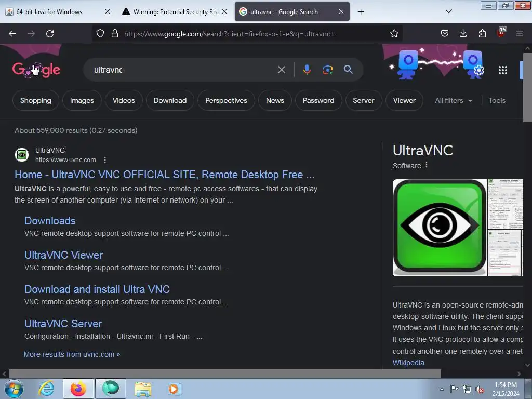The width and height of the screenshot is (532, 399).
Task: Switch to 64-bit Java for Windows tab
Action: 49,11
